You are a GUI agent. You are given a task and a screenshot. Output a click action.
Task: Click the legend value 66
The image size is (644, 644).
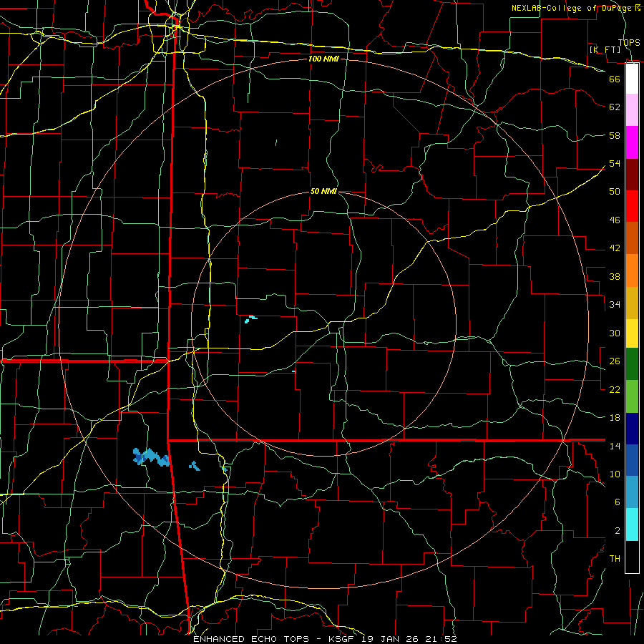click(615, 79)
